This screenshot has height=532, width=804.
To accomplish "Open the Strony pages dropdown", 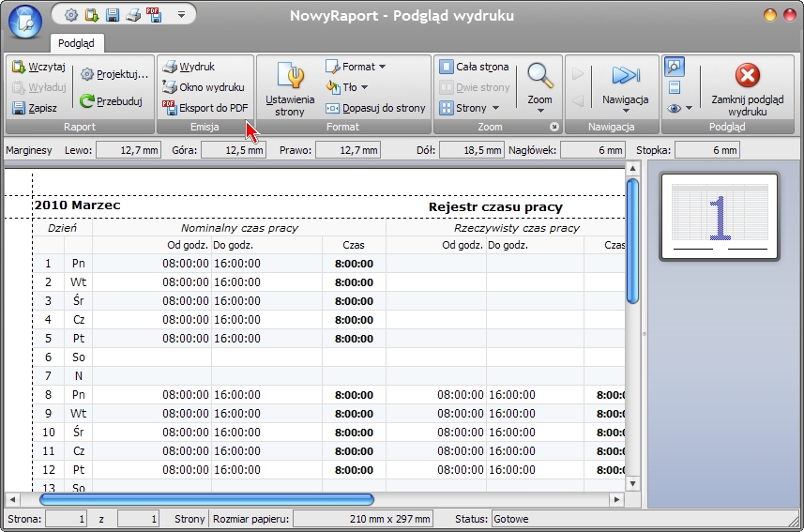I will point(469,108).
